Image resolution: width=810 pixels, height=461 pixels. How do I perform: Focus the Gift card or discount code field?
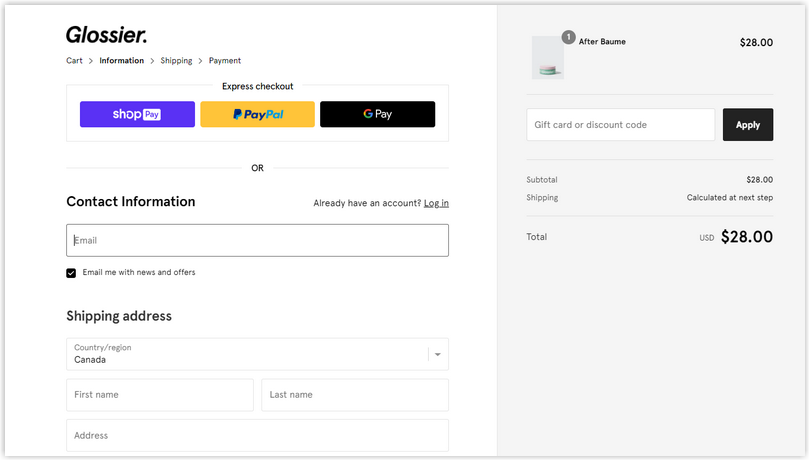coord(620,125)
